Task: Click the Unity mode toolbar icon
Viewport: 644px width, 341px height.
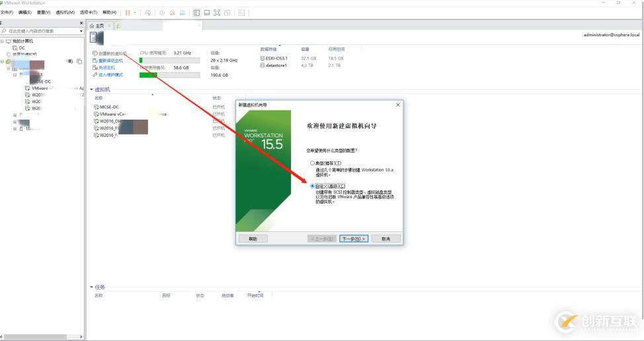Action: pyautogui.click(x=227, y=13)
